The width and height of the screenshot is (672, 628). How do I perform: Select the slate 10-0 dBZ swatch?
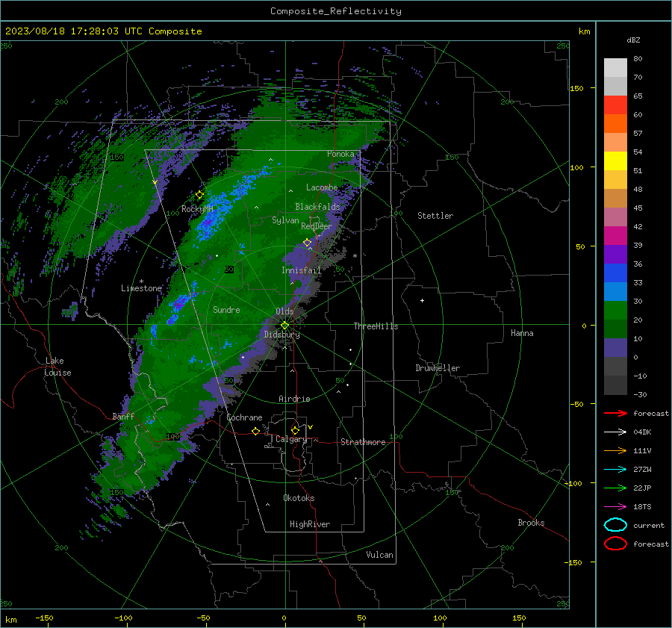click(x=615, y=348)
